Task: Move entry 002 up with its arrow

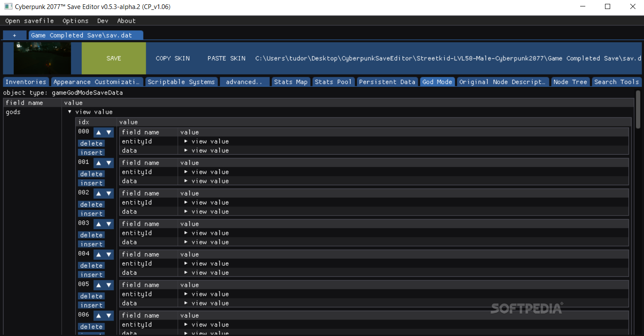Action: point(99,193)
